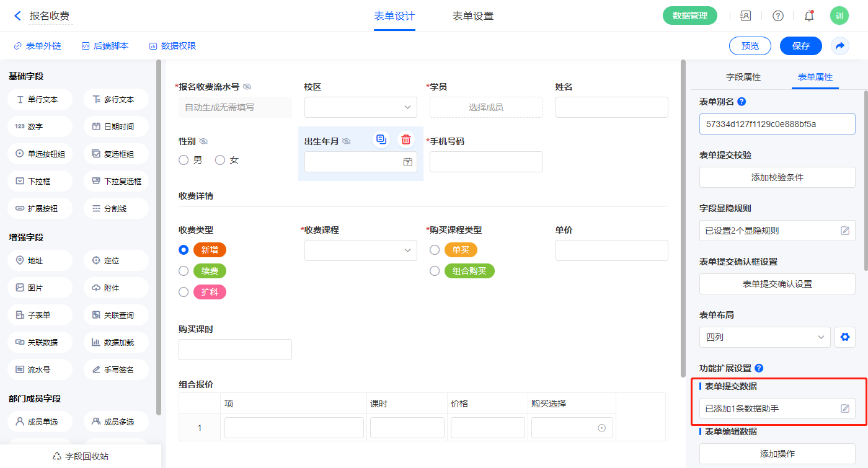Select the 续费 radio option

click(184, 271)
